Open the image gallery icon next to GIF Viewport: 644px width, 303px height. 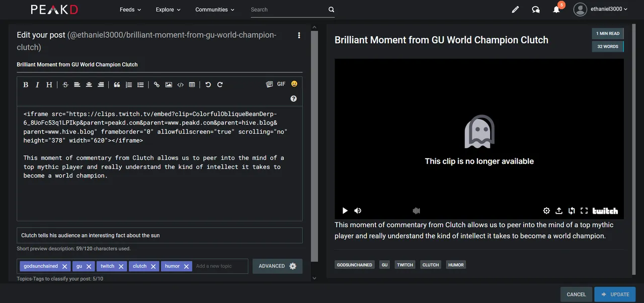pyautogui.click(x=269, y=84)
